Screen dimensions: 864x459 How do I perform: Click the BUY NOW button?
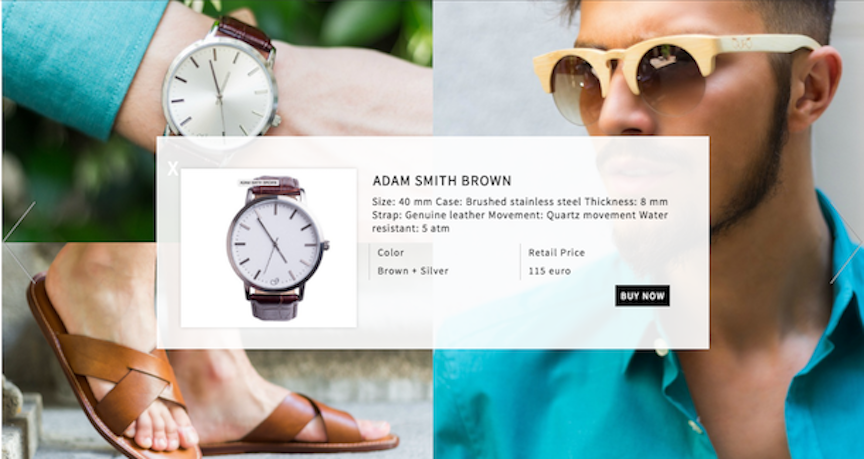point(642,296)
